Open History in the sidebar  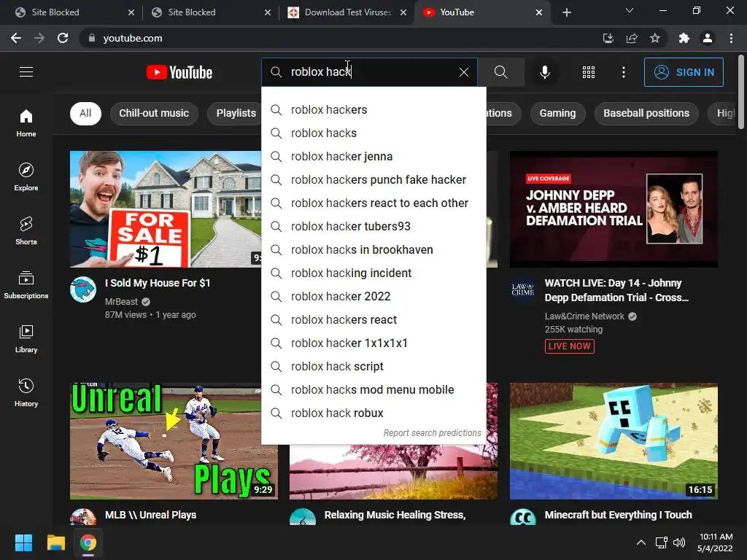(x=26, y=392)
